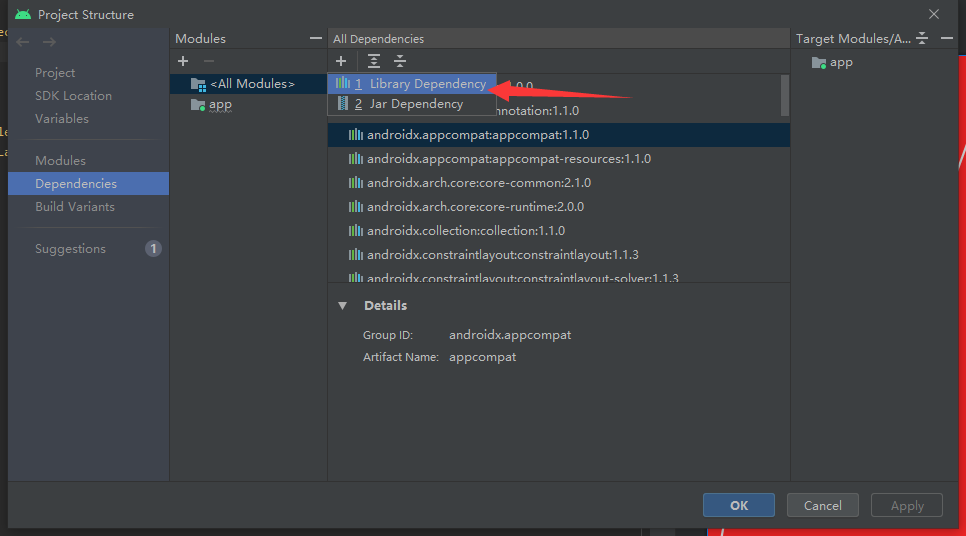Image resolution: width=966 pixels, height=536 pixels.
Task: Open Variables section
Action: tap(62, 118)
